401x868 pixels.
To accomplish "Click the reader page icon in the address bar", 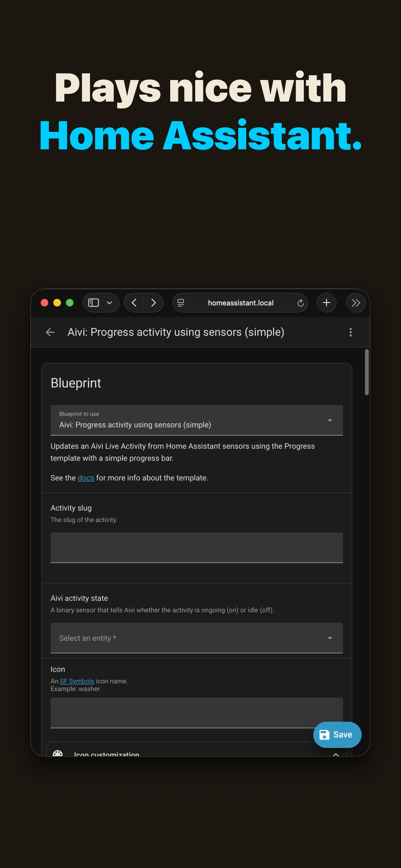I will tap(181, 303).
